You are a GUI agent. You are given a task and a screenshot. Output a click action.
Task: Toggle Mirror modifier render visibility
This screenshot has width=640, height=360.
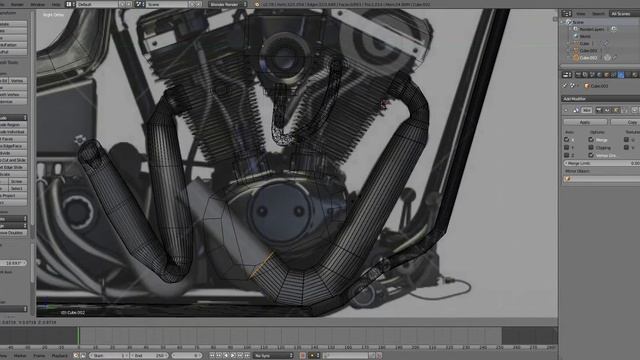tap(599, 110)
